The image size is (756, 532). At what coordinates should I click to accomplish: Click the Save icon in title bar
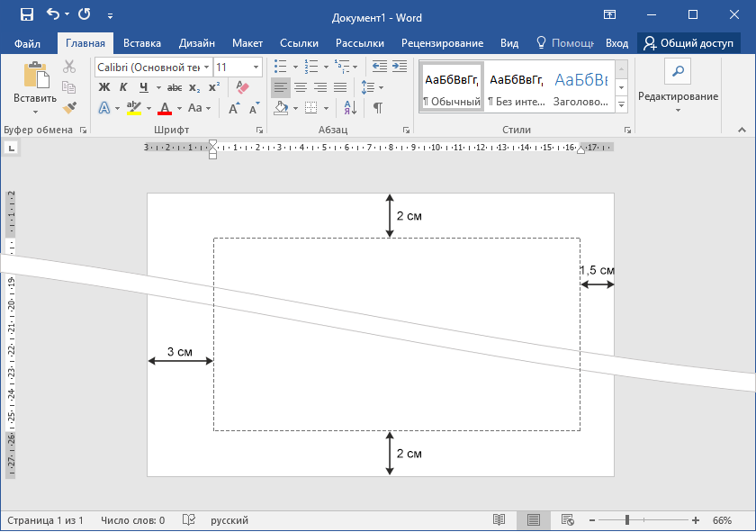[26, 15]
